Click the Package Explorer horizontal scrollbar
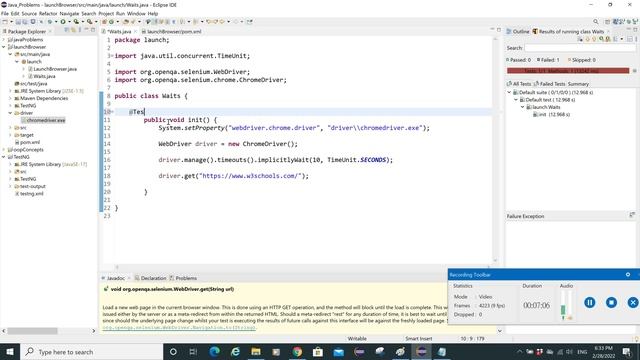 click(32, 331)
